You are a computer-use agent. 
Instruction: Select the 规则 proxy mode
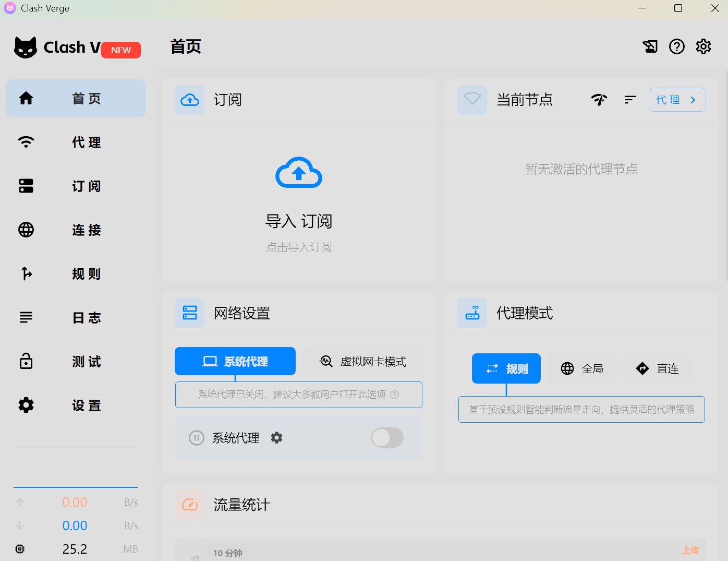tap(506, 368)
